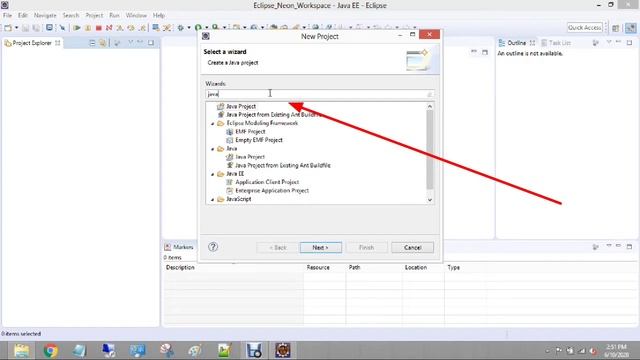Image resolution: width=640 pixels, height=360 pixels.
Task: Collapse the JavaScript folder node
Action: click(x=212, y=200)
